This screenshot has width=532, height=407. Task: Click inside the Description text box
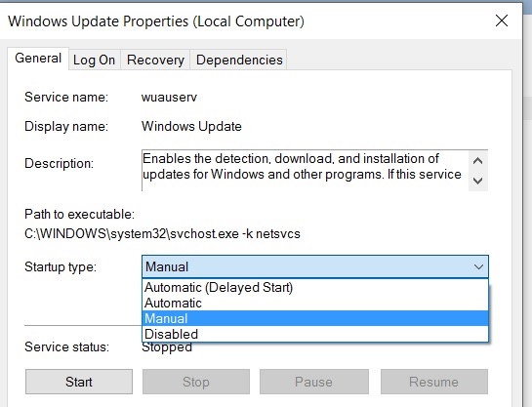[305, 170]
